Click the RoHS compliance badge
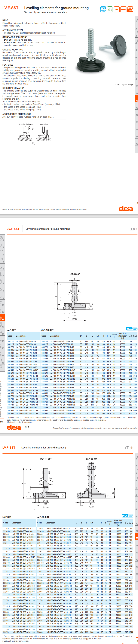 tap(110, 9)
